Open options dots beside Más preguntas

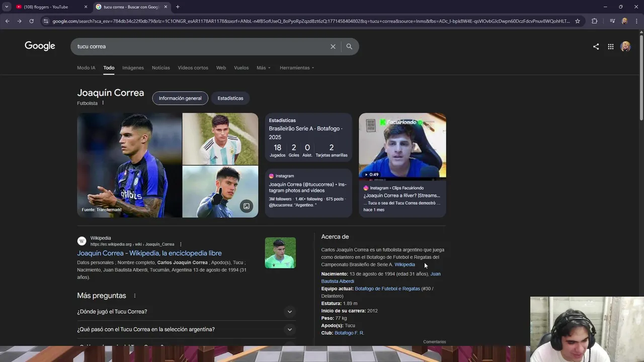134,296
